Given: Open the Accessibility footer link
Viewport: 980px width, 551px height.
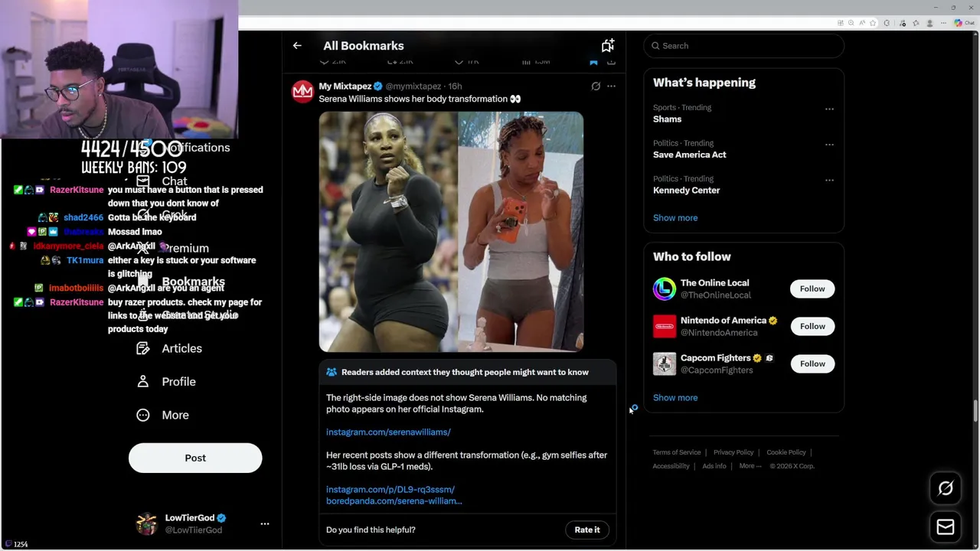Looking at the screenshot, I should [x=671, y=466].
